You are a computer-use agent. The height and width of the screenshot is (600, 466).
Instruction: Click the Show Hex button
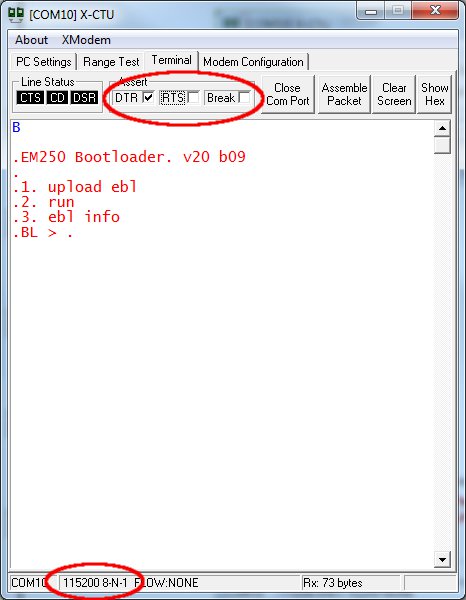coord(435,94)
